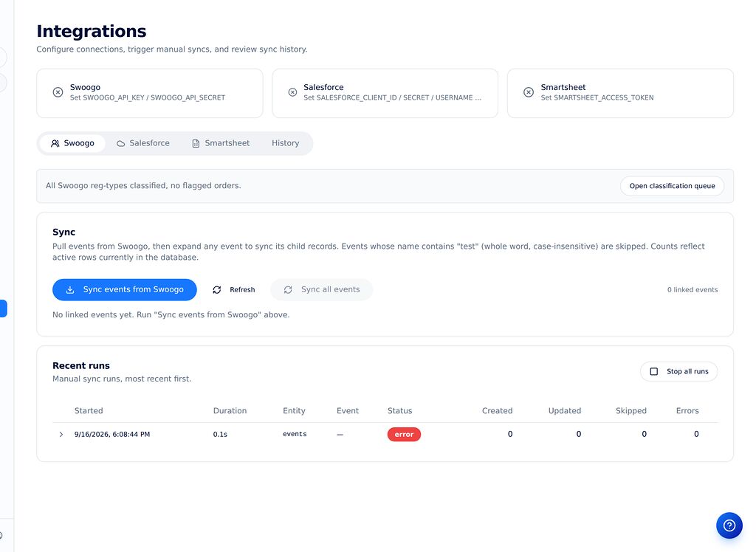
Task: Open classification queue
Action: [672, 186]
